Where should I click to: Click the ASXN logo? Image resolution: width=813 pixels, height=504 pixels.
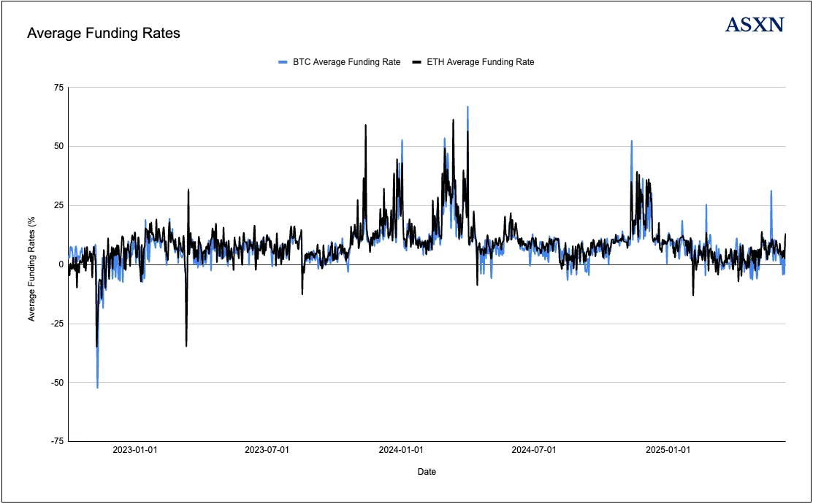coord(755,25)
